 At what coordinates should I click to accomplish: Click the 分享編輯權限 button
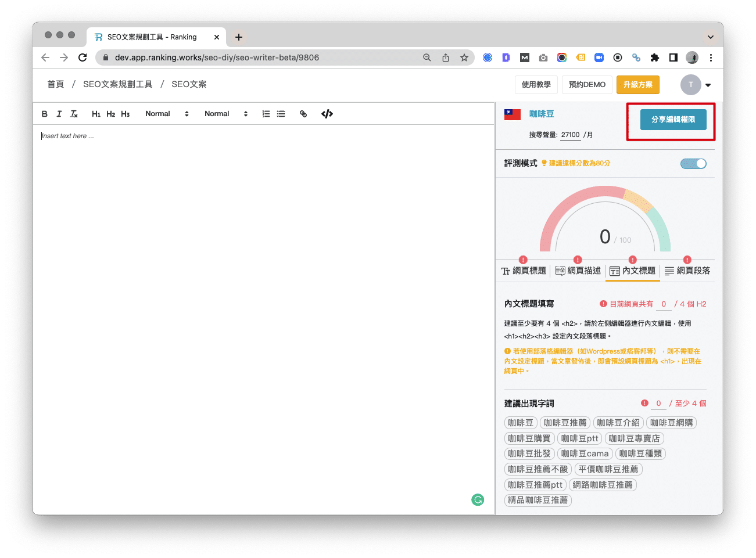coord(673,120)
